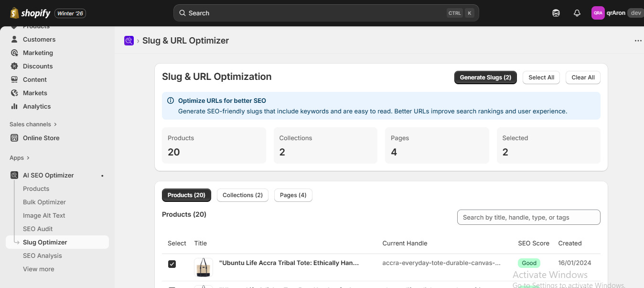Open Marketing in the sidebar

point(38,53)
